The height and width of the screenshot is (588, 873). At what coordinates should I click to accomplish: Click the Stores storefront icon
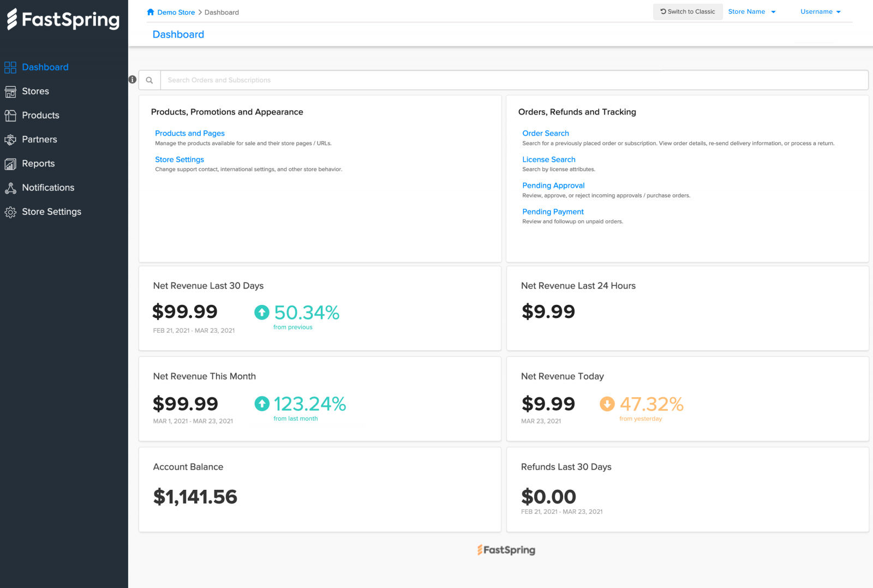point(10,92)
